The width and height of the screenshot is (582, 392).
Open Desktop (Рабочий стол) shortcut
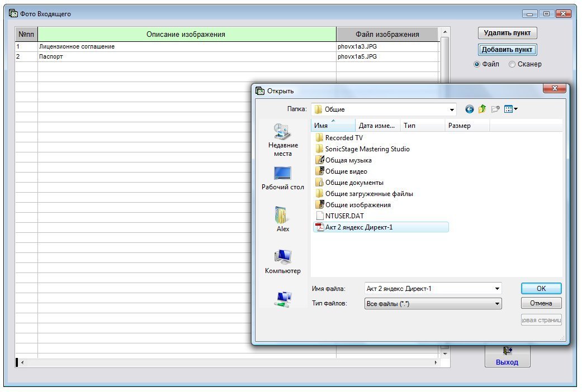283,178
